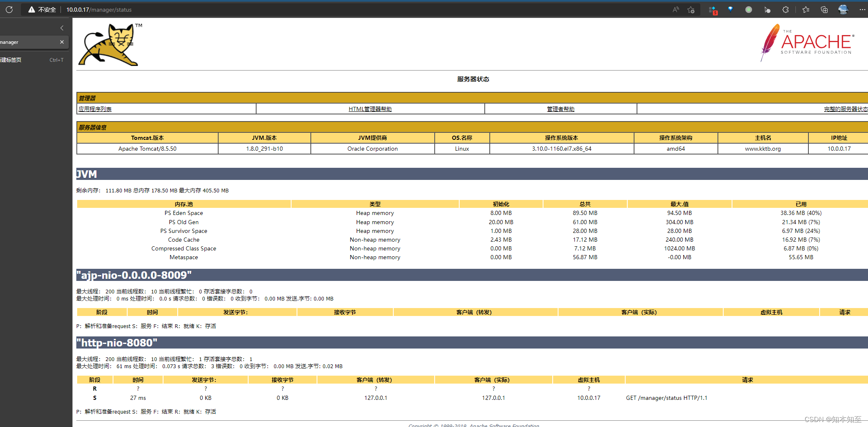Click the JVM version 1.8.0_291-b10 cell
Image resolution: width=868 pixels, height=427 pixels.
click(x=264, y=149)
